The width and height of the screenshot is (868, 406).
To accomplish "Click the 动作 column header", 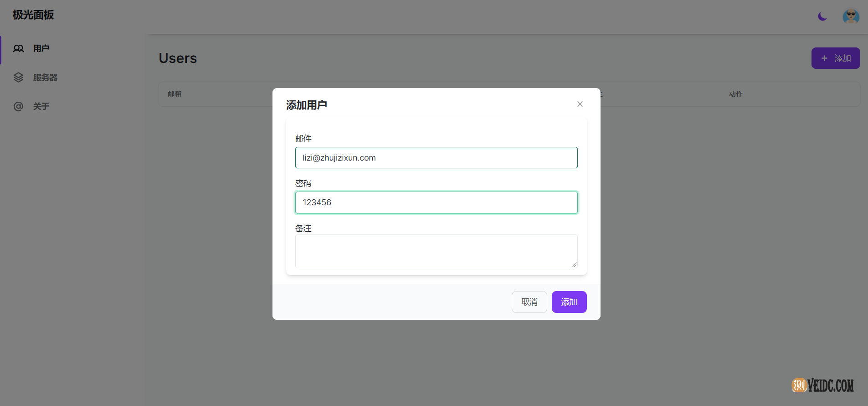I will coord(735,94).
